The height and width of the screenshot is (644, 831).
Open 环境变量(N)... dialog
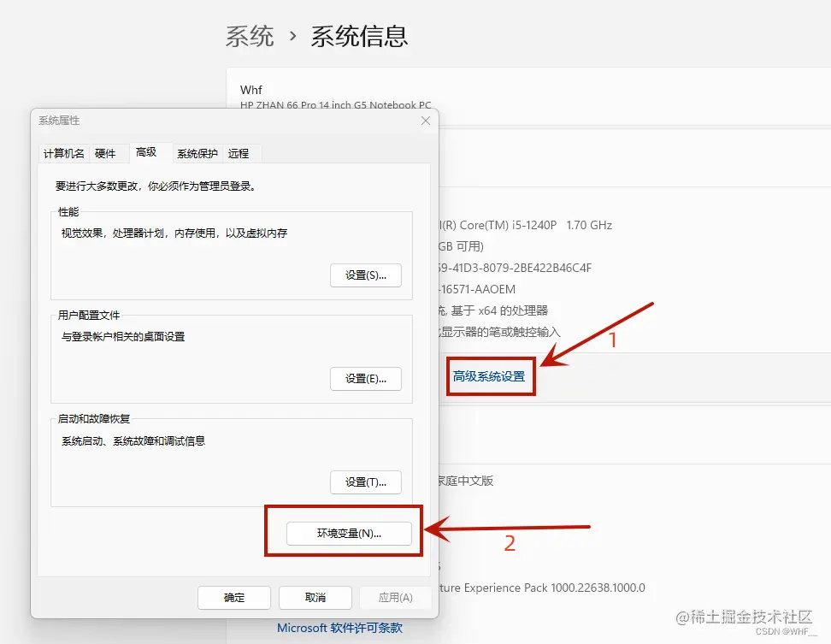[x=349, y=533]
